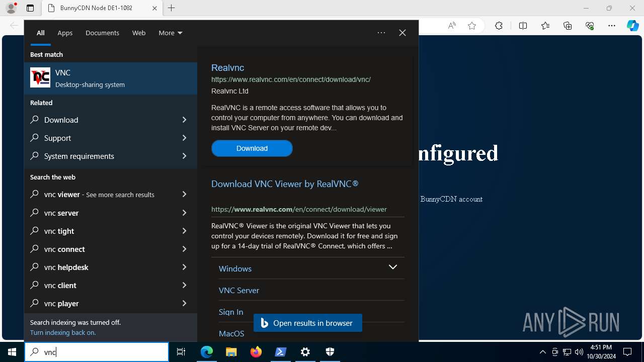Screen dimensions: 644x362
Task: Click the Windows Start button
Action: [x=12, y=352]
